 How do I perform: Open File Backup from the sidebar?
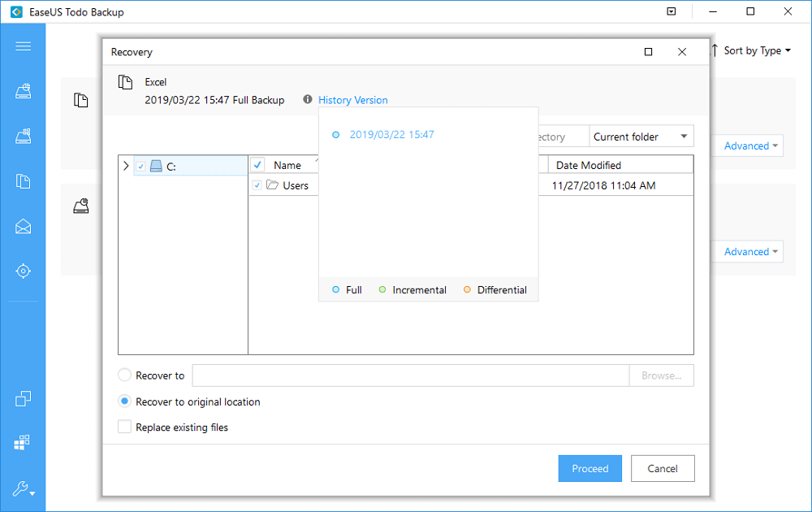click(24, 180)
